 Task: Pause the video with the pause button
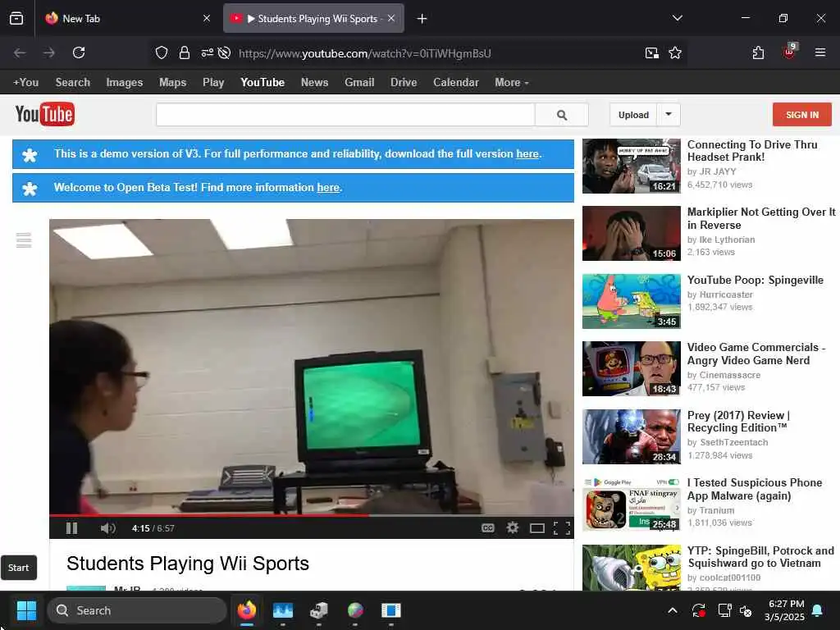72,528
